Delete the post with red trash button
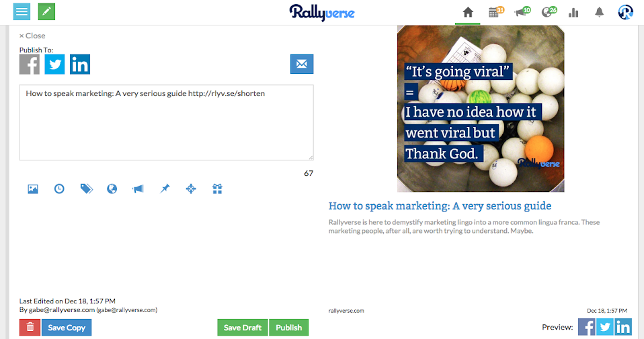 coord(30,327)
